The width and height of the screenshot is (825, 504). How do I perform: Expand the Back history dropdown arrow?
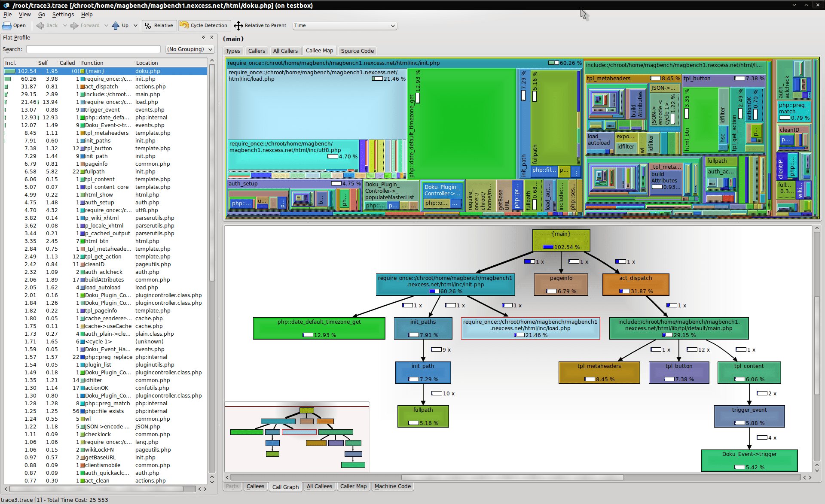tap(65, 26)
